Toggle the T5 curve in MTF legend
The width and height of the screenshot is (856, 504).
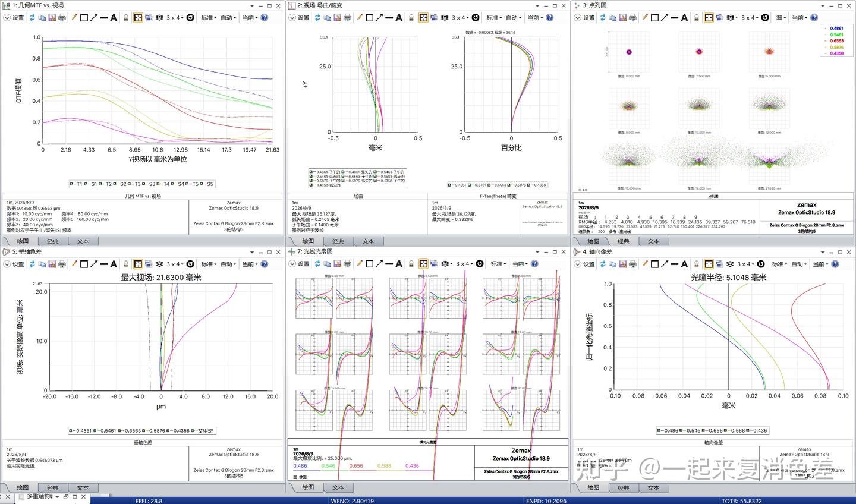pyautogui.click(x=192, y=184)
